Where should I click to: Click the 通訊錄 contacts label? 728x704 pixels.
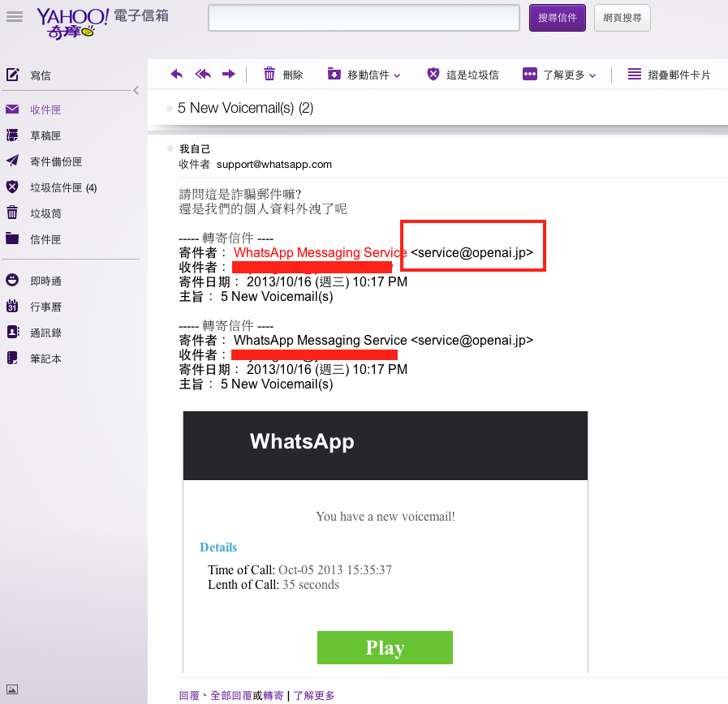pos(45,333)
